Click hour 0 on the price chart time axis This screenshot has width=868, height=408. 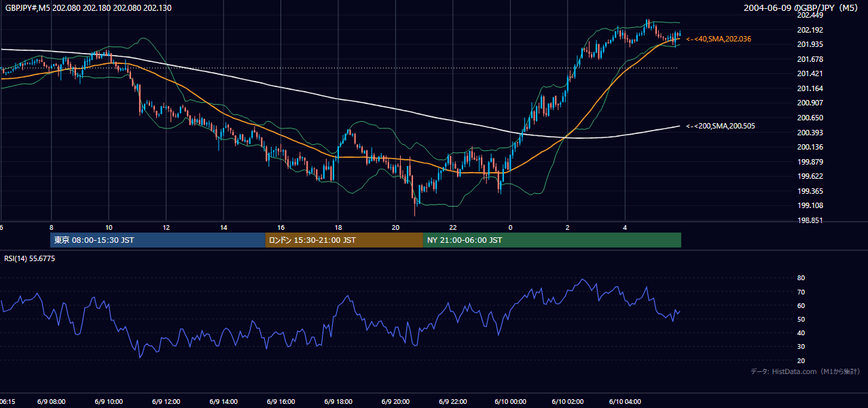[511, 227]
